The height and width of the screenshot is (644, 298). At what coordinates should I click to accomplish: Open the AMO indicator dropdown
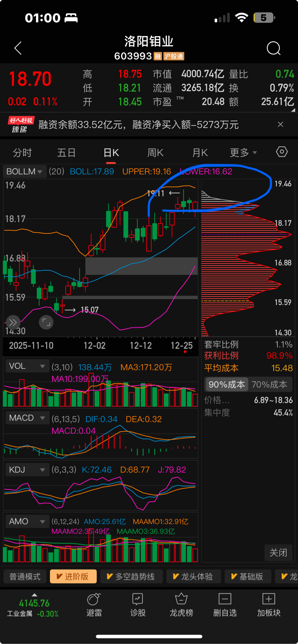(27, 522)
